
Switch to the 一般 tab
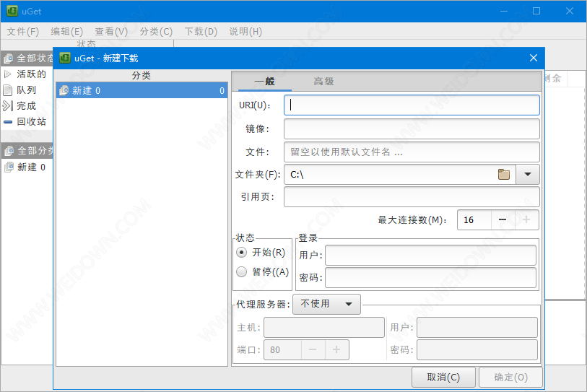pos(265,82)
